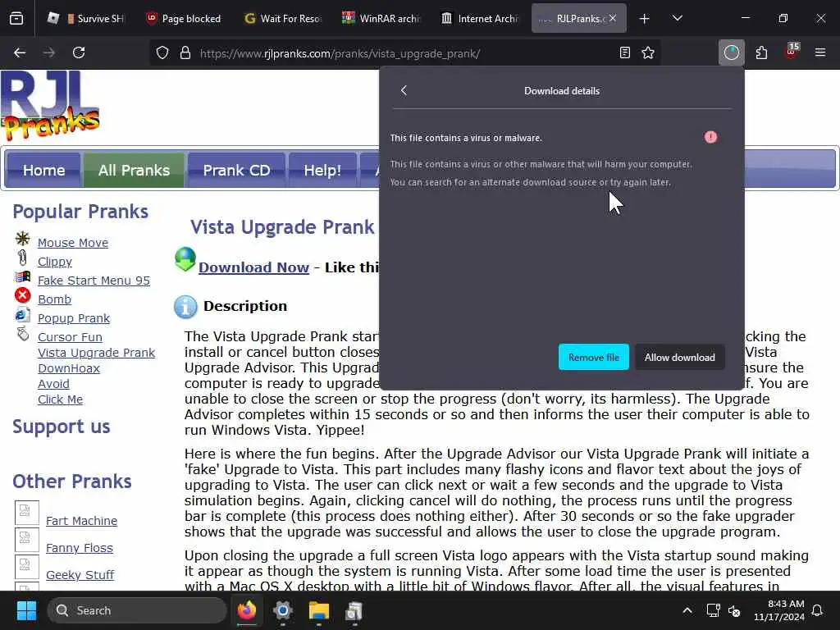Open the All Pranks navigation item
The image size is (840, 630).
click(134, 171)
